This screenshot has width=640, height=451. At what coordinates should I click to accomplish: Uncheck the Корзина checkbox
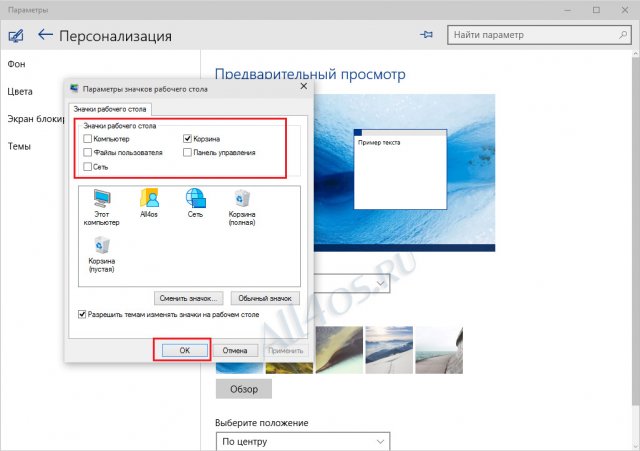pos(187,139)
